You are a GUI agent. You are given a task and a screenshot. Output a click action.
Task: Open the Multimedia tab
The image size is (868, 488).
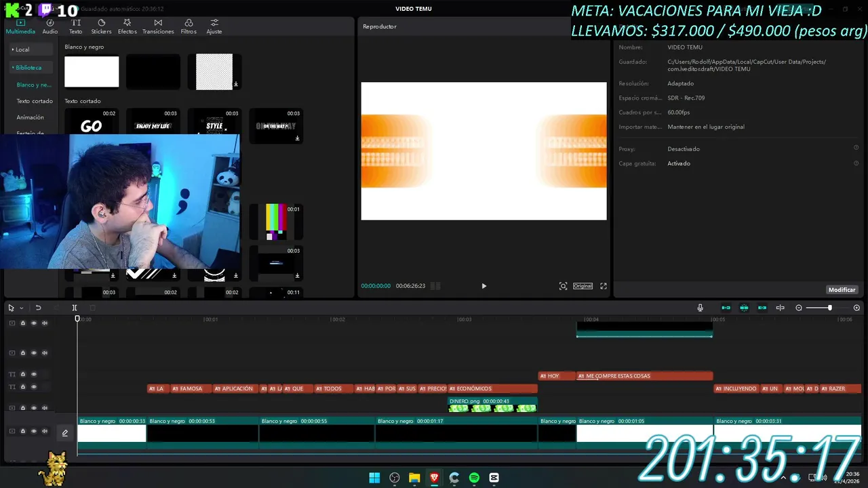20,26
